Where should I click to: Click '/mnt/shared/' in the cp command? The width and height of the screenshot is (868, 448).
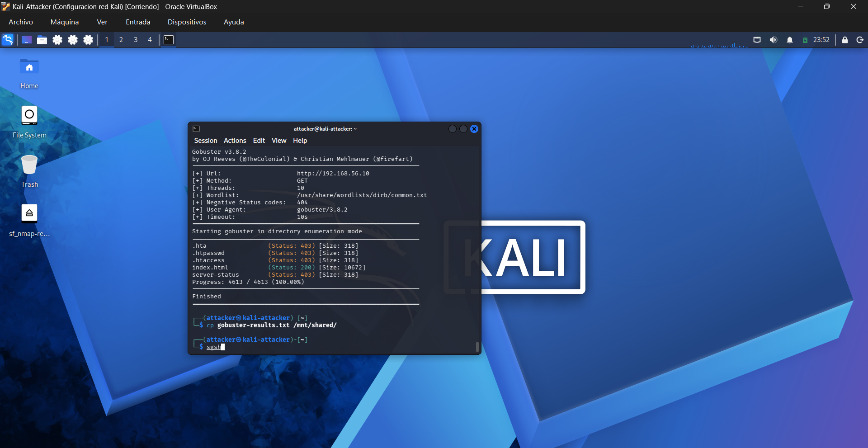[315, 325]
